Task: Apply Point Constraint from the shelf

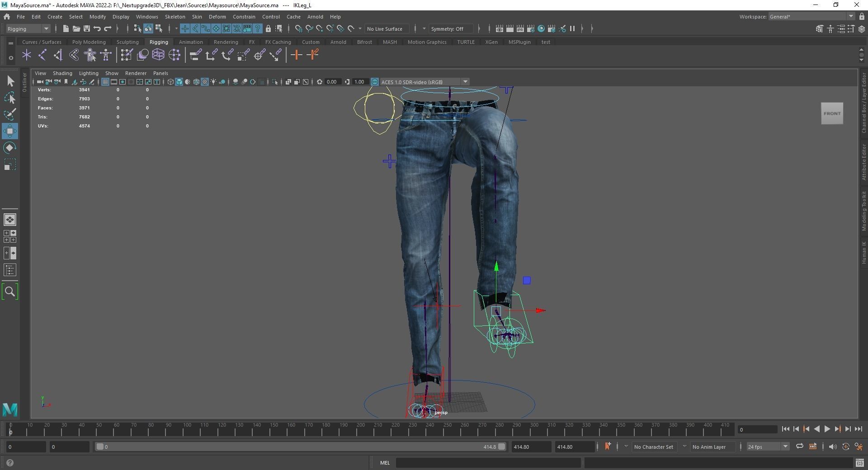Action: click(211, 55)
